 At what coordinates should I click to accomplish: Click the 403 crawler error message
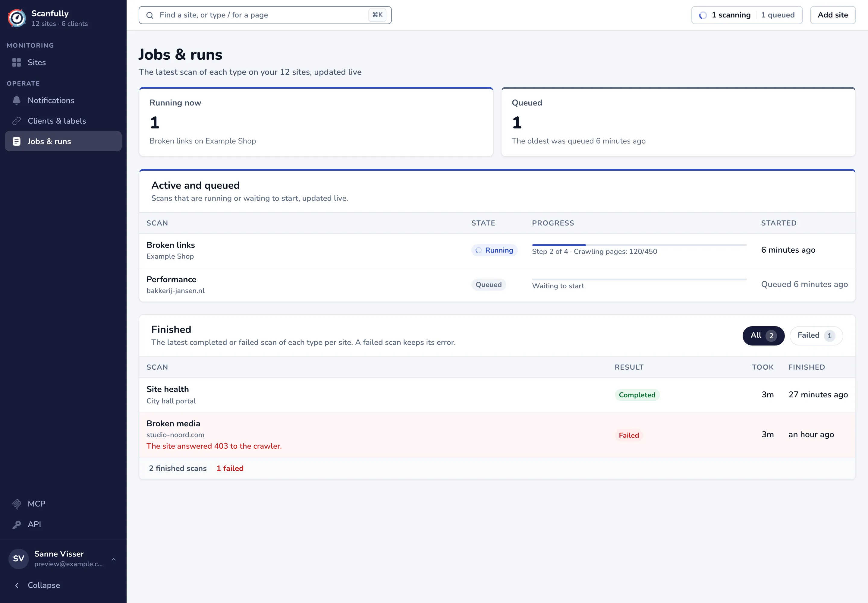214,446
